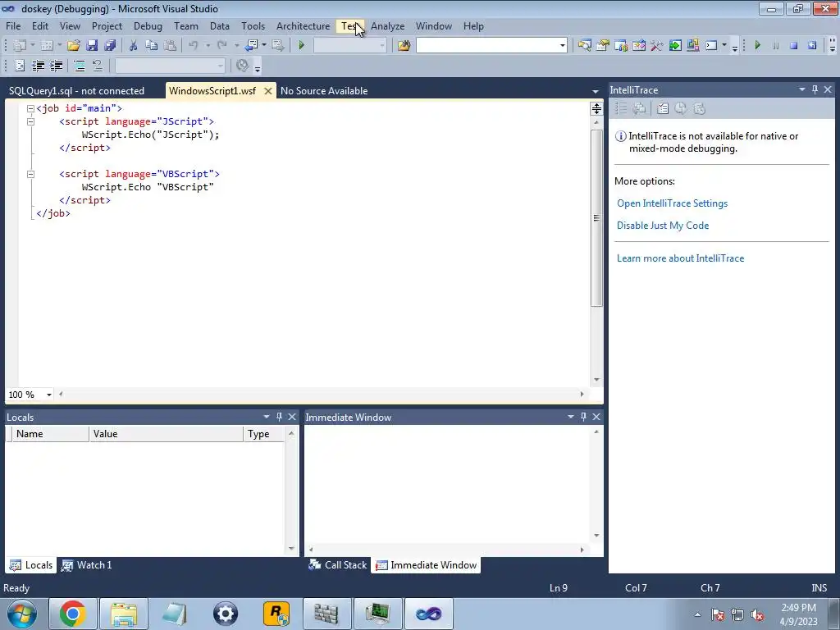Screen dimensions: 840x630
Task: Collapse the job id main node
Action: pos(30,108)
